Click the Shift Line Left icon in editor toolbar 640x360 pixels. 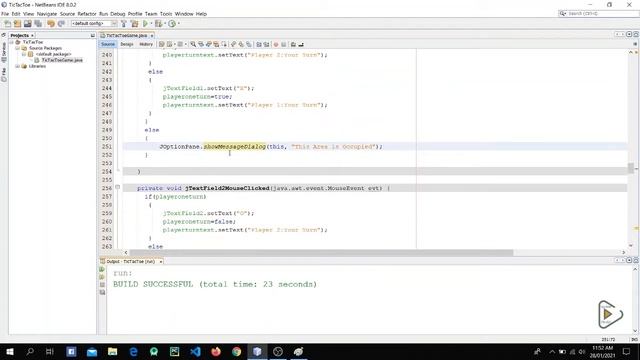coord(259,44)
